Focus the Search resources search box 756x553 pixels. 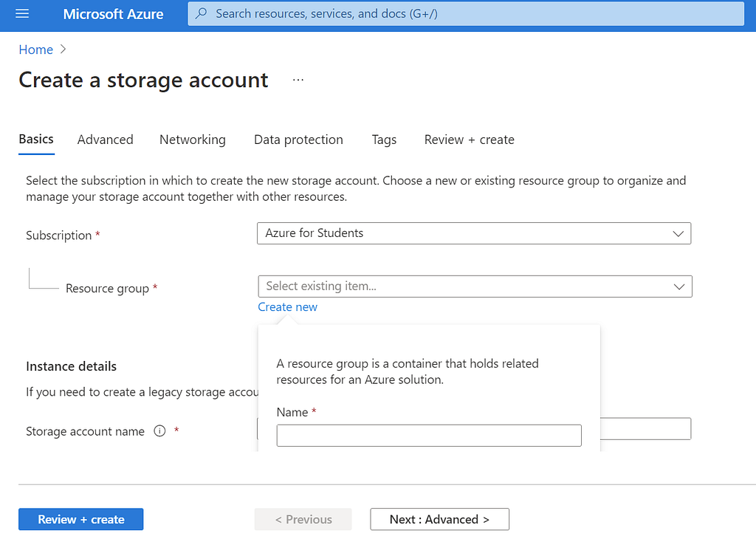[466, 13]
